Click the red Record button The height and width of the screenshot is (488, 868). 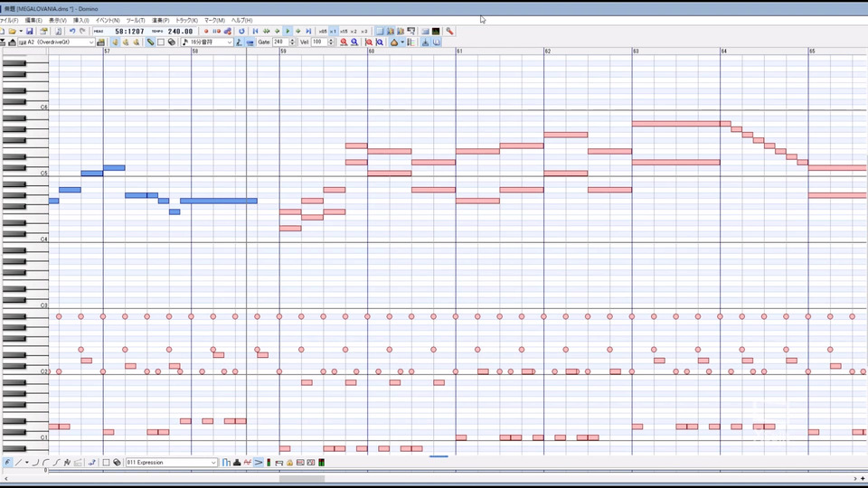click(206, 32)
